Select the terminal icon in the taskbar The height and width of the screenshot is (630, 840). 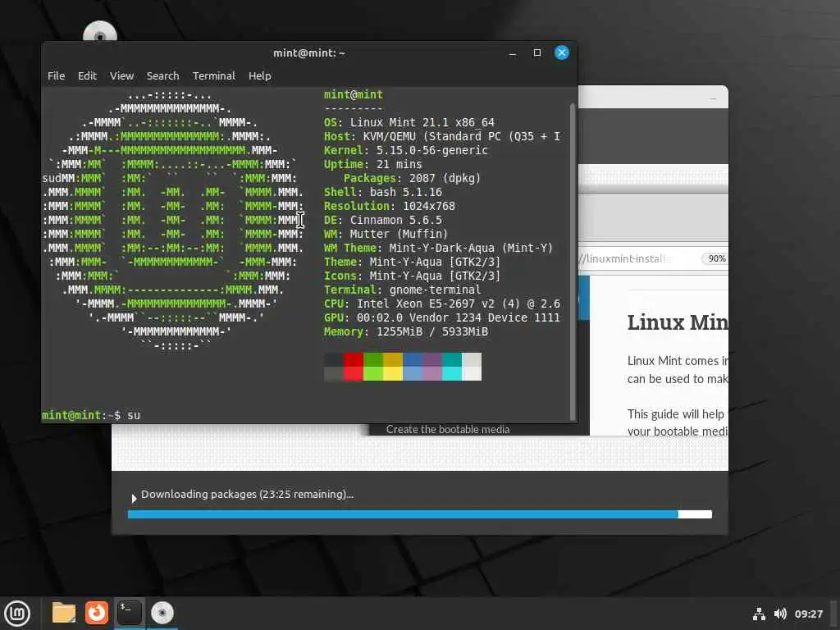[x=129, y=613]
